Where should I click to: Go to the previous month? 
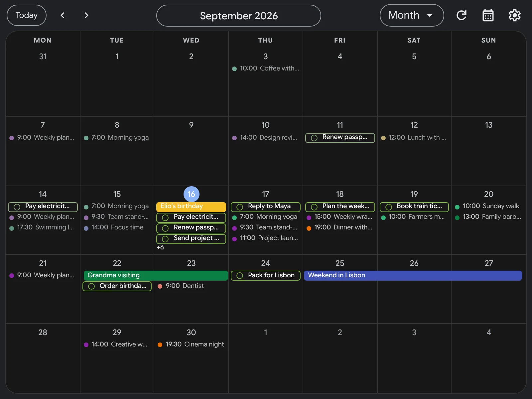click(x=63, y=15)
